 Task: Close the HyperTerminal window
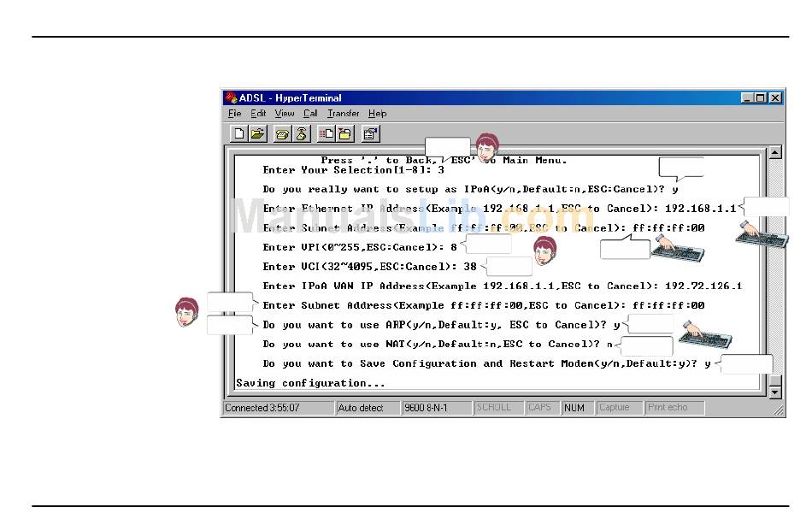tap(775, 97)
